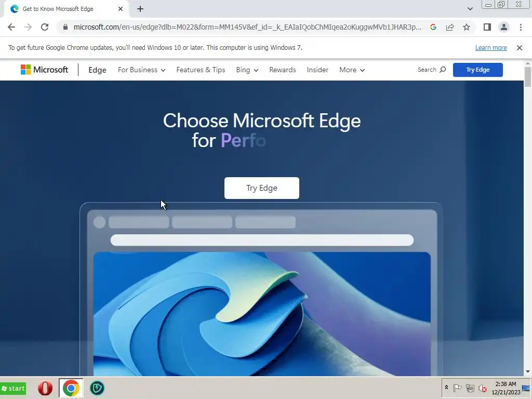The height and width of the screenshot is (399, 532).
Task: Go to the Rewards page
Action: coord(282,70)
